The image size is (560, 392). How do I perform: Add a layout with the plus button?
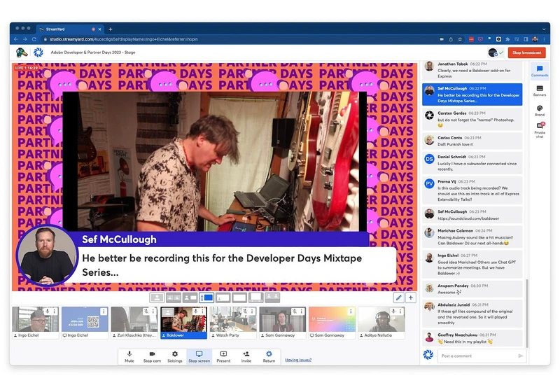(411, 297)
